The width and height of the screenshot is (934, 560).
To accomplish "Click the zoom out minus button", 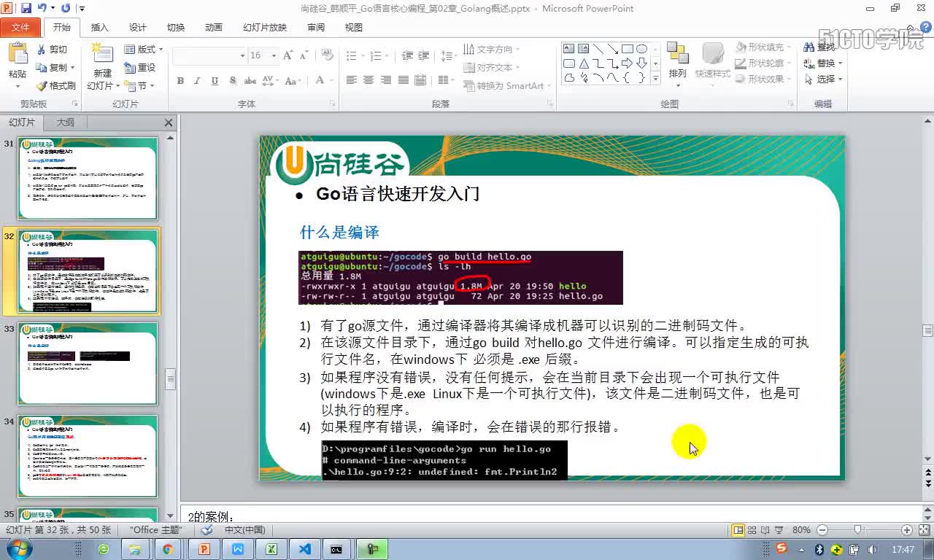I will tap(822, 530).
